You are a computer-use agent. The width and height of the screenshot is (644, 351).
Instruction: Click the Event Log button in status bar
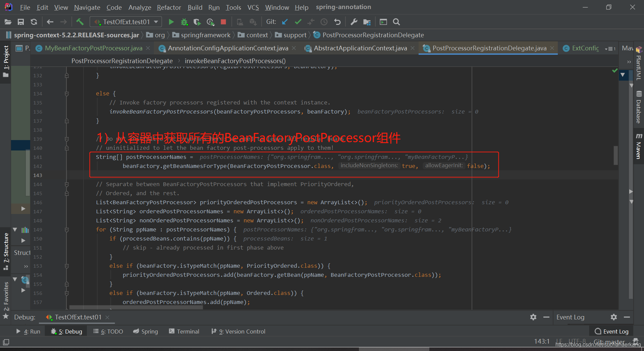[x=611, y=332]
